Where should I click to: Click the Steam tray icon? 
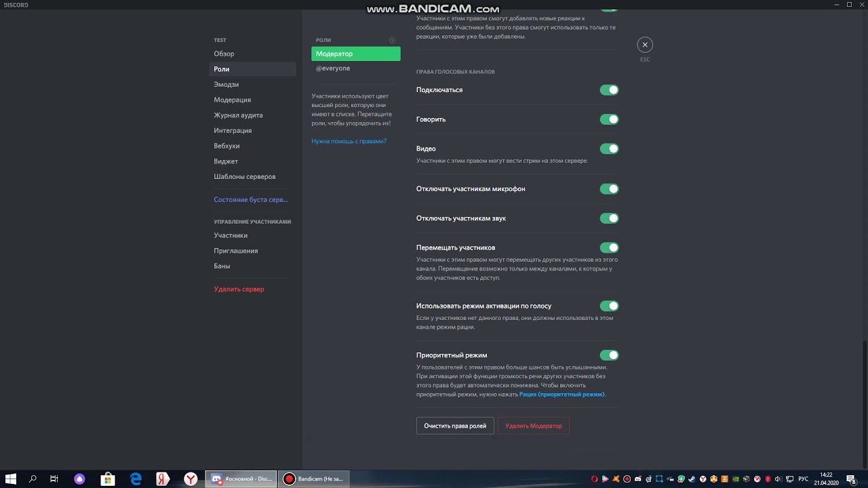(692, 479)
